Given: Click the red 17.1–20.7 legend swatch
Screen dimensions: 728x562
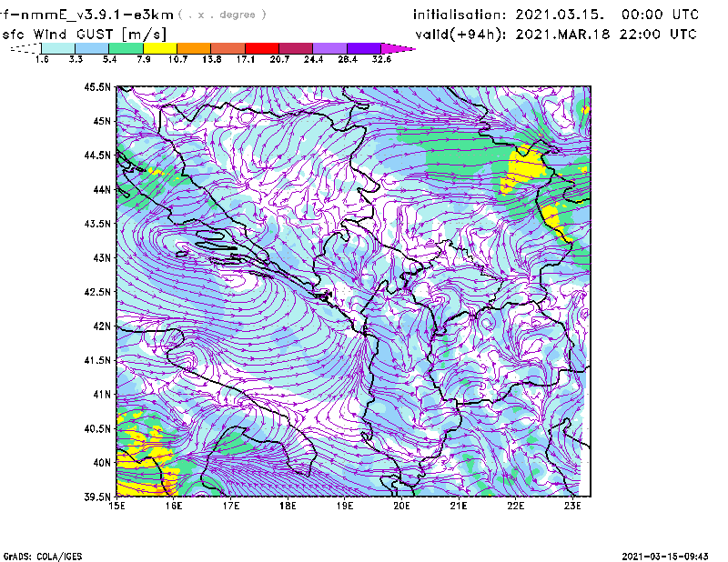Looking at the screenshot, I should 262,48.
